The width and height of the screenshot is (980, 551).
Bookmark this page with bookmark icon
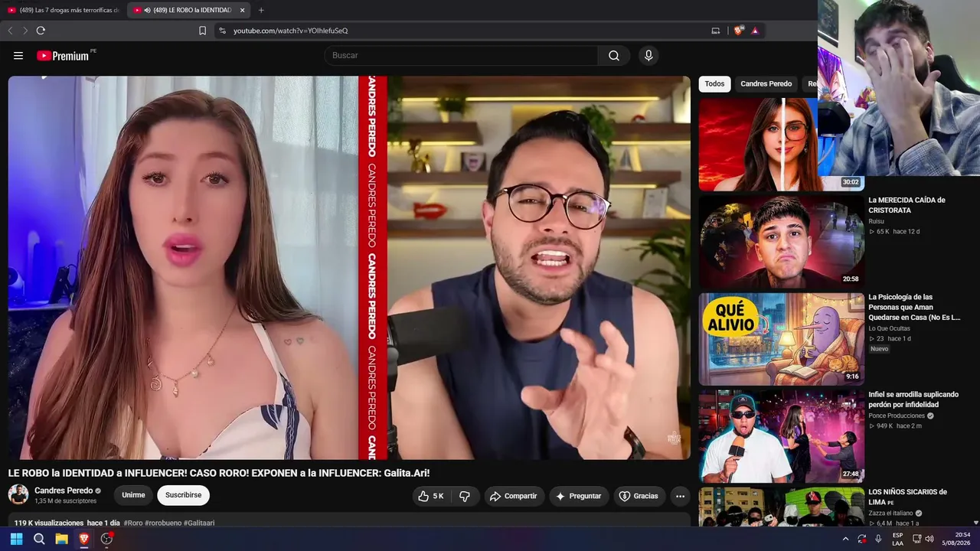pyautogui.click(x=202, y=31)
